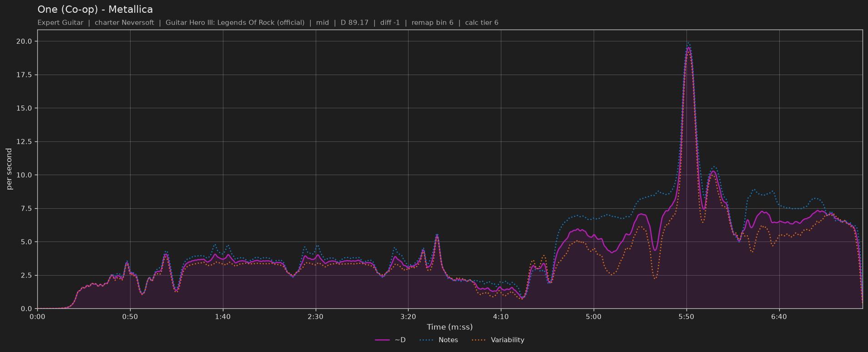This screenshot has width=868, height=352.
Task: Click the 15.0 y-axis tick label
Action: click(x=25, y=108)
